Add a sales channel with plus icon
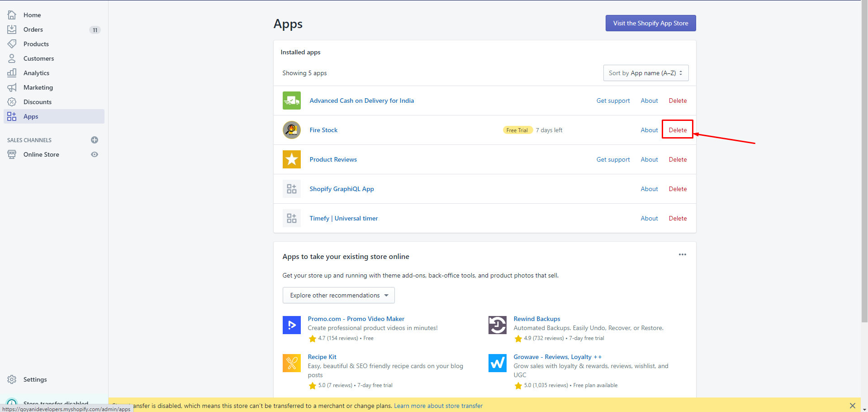868x412 pixels. point(95,140)
